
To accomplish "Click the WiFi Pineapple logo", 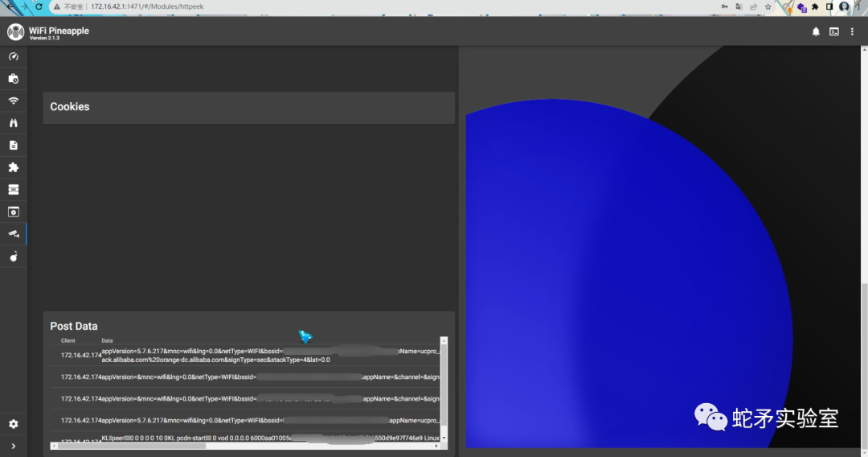I will click(x=15, y=31).
